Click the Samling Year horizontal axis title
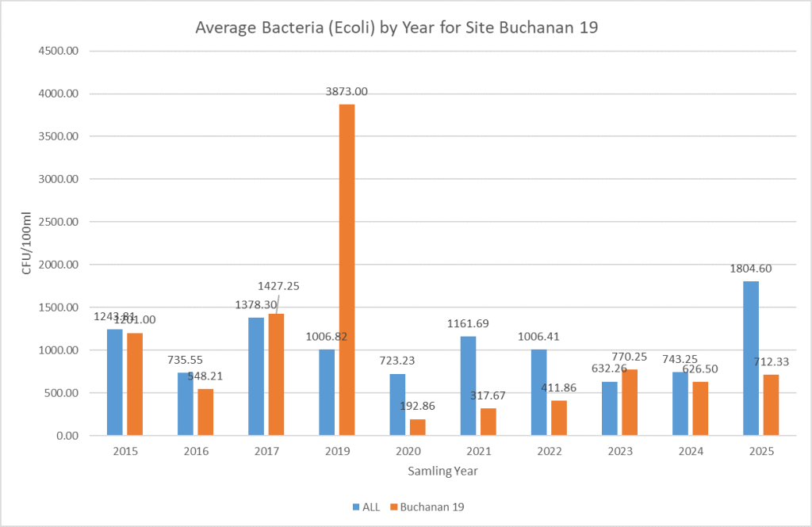Viewport: 812px width, 527px height. point(442,471)
